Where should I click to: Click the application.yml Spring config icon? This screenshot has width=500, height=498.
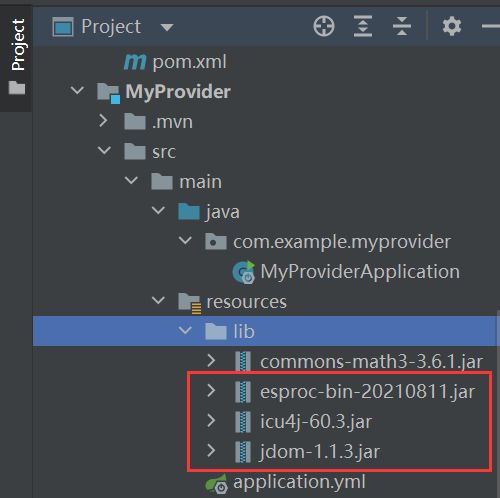(x=217, y=483)
